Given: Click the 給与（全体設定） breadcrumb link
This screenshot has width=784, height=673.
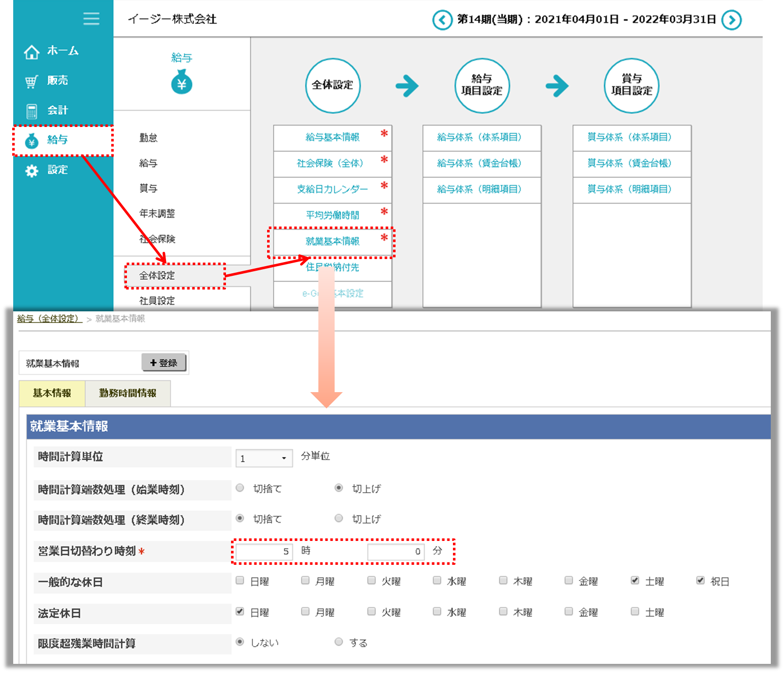Looking at the screenshot, I should [x=49, y=318].
